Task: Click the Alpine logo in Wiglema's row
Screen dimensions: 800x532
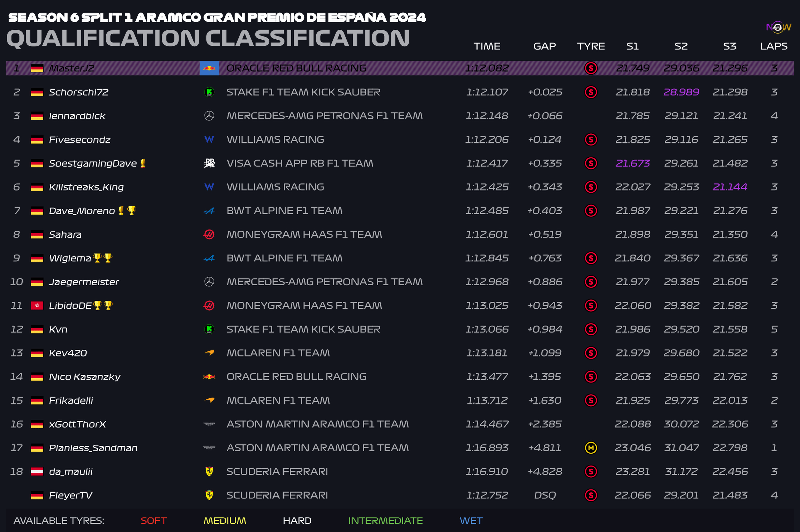Action: pyautogui.click(x=209, y=258)
